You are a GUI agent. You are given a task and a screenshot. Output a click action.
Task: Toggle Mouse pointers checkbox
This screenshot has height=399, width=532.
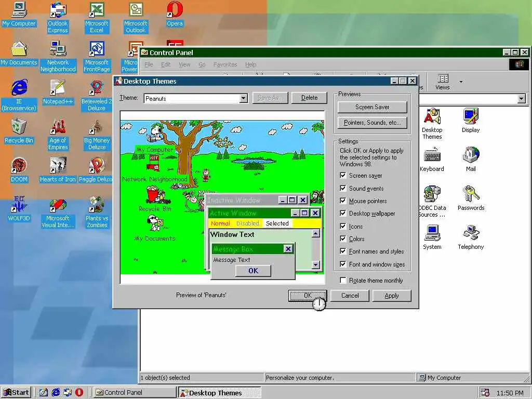click(343, 201)
